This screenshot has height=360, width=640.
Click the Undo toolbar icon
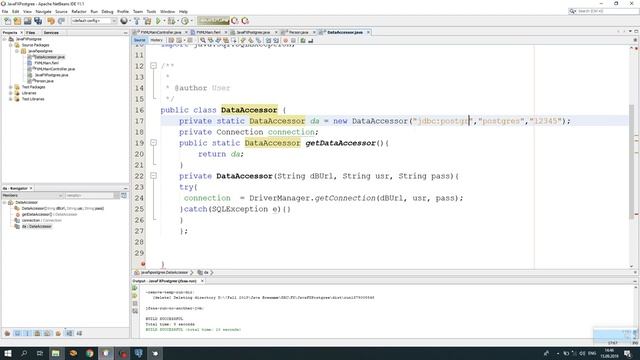pyautogui.click(x=51, y=21)
